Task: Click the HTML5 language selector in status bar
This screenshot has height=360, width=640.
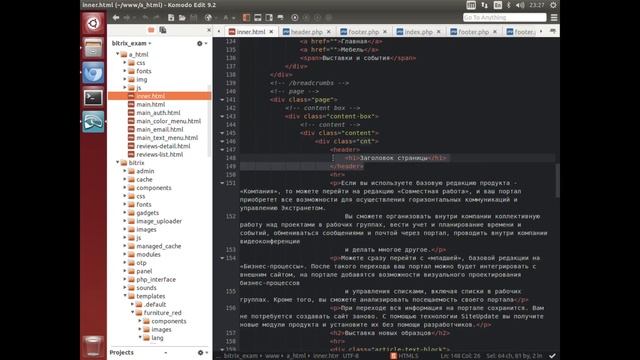Action: [404, 356]
